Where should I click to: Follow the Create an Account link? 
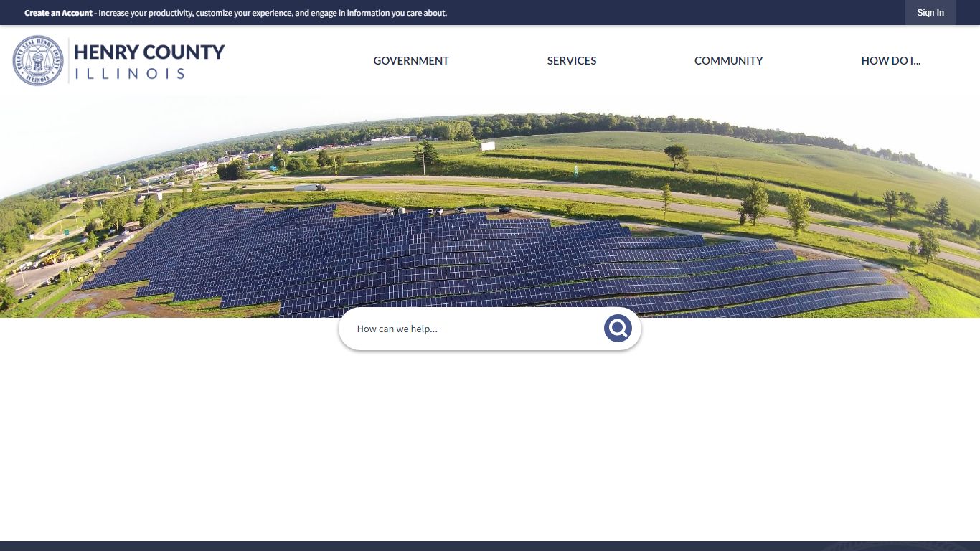58,13
